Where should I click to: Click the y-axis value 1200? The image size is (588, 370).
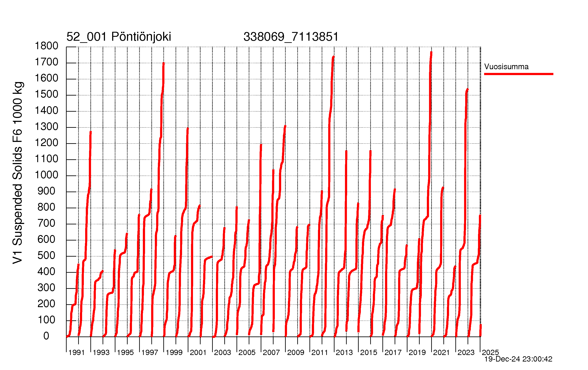46,143
